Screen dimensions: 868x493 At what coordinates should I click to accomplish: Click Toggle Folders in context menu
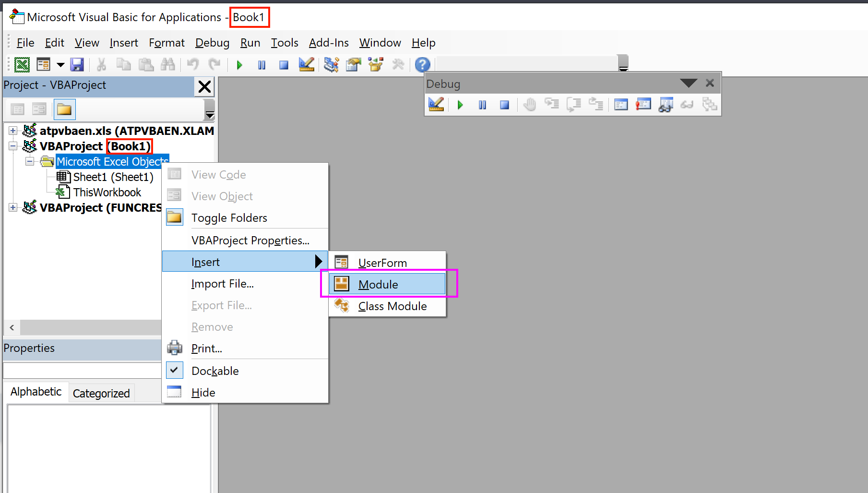point(245,217)
